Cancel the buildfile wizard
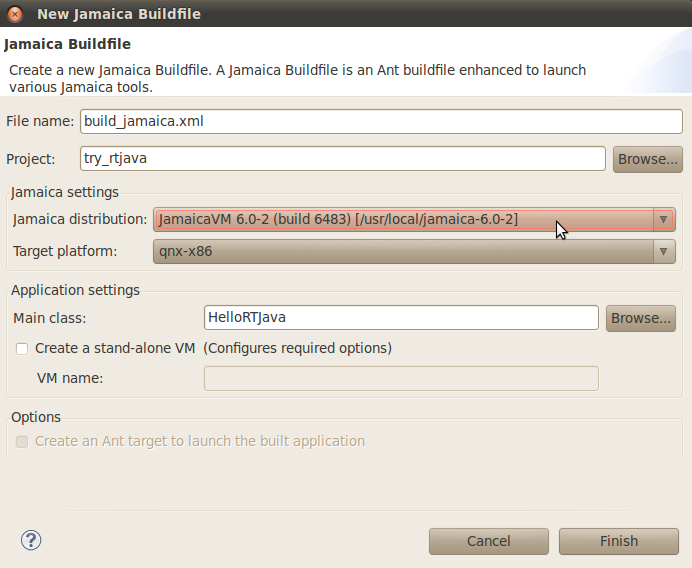 [x=489, y=541]
